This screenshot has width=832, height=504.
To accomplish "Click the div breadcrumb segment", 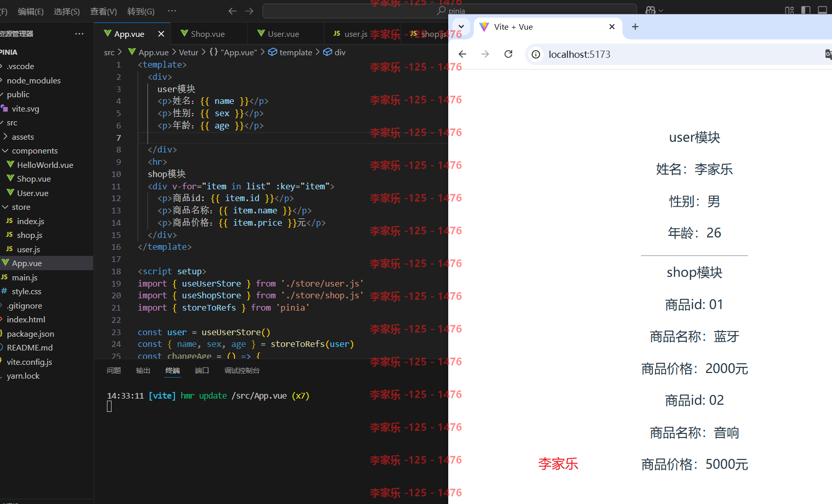I will (x=335, y=52).
